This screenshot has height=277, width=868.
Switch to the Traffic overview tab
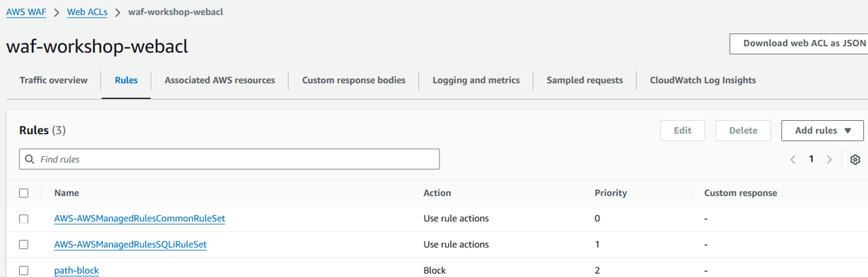click(54, 80)
